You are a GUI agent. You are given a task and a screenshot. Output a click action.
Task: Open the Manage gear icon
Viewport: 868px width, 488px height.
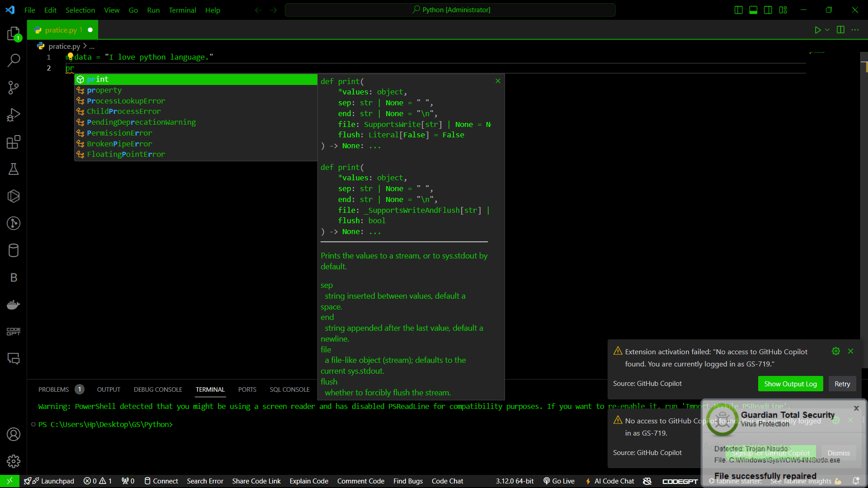click(14, 461)
